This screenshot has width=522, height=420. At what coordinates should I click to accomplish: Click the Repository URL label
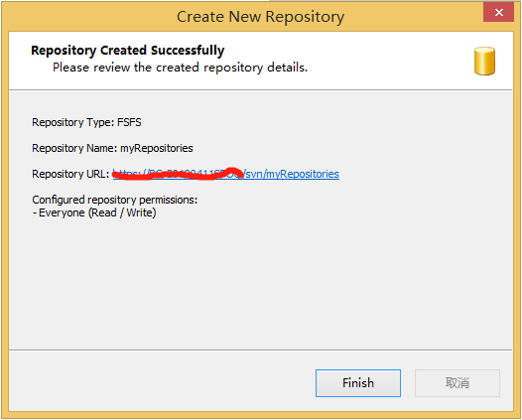point(70,174)
